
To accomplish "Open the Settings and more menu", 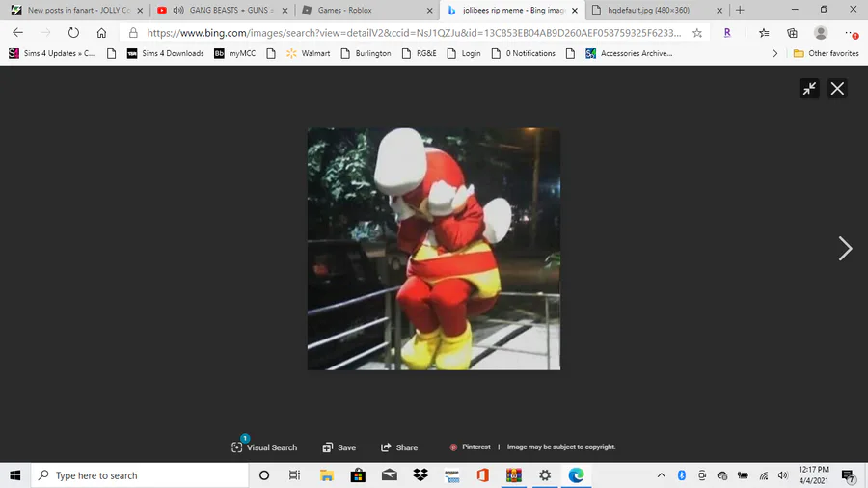I will [x=852, y=33].
